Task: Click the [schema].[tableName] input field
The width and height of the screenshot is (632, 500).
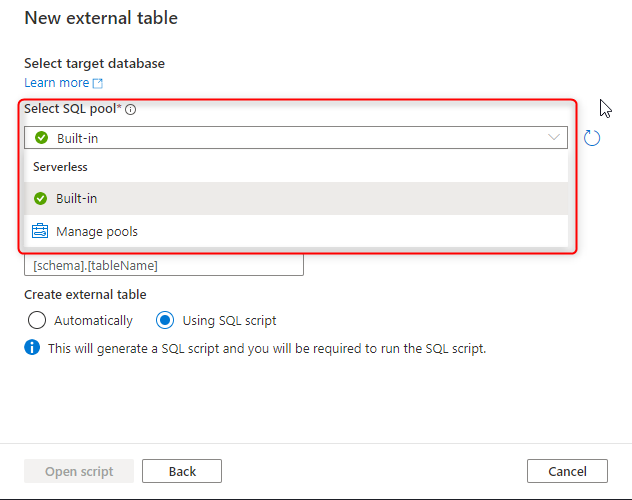Action: pyautogui.click(x=164, y=266)
